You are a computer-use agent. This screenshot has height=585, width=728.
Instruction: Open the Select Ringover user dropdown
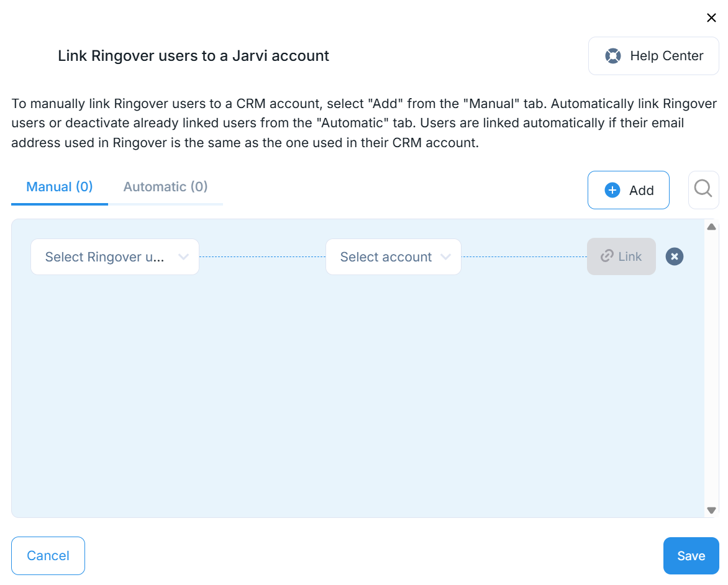(115, 256)
